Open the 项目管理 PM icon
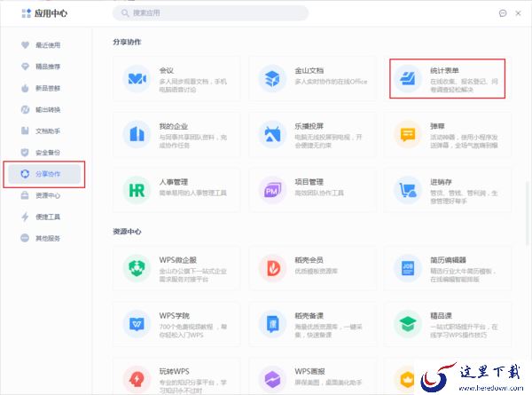Viewport: 532px width, 395px height. point(272,190)
